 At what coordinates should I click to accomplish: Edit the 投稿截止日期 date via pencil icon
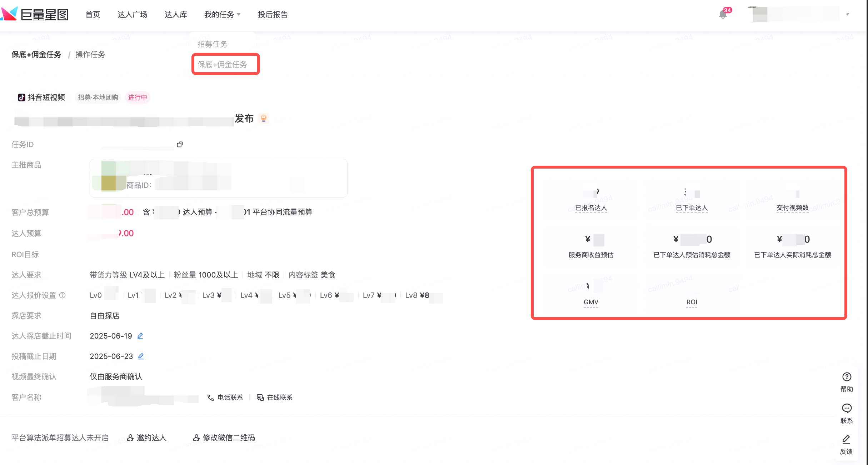coord(141,356)
